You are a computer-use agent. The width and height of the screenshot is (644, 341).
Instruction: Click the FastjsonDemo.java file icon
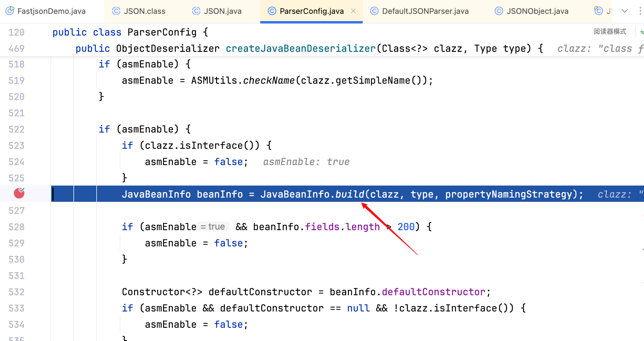(10, 11)
